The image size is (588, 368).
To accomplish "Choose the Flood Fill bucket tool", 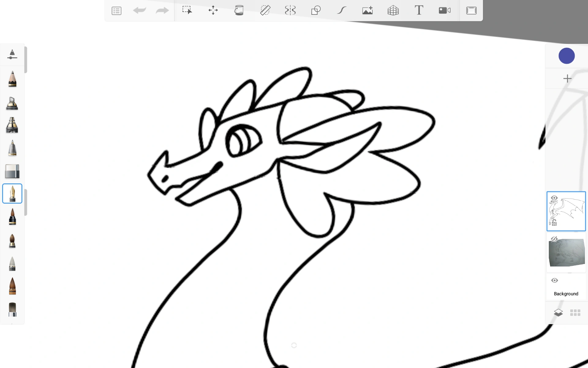I will coord(239,10).
